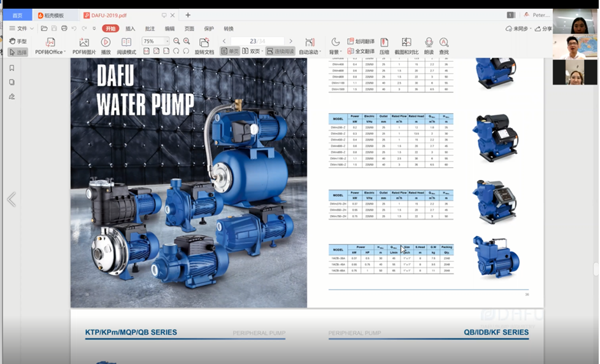Close the DAFU-2019.pdf tab

click(x=173, y=15)
